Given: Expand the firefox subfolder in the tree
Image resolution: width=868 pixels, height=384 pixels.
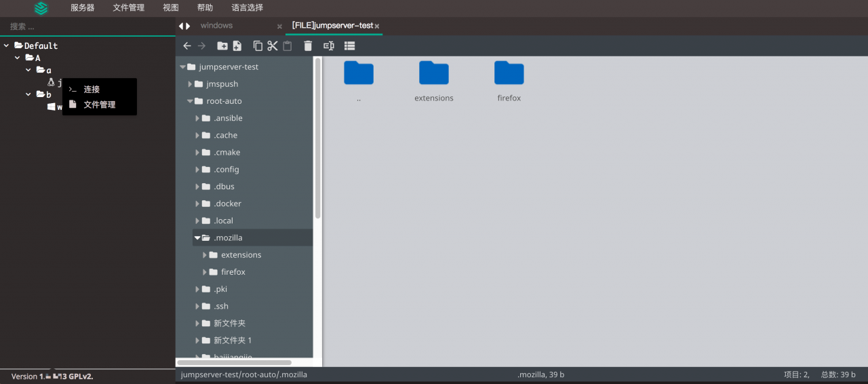Looking at the screenshot, I should click(x=205, y=272).
